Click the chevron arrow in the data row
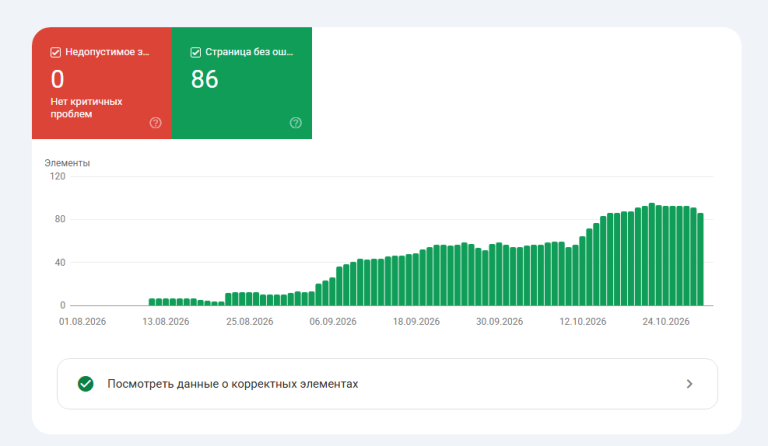The height and width of the screenshot is (446, 768). point(689,384)
